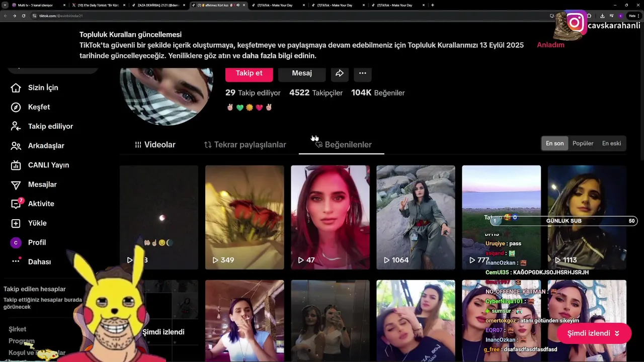Open Takip ediliyor following feed
Image resolution: width=644 pixels, height=362 pixels.
[x=42, y=126]
